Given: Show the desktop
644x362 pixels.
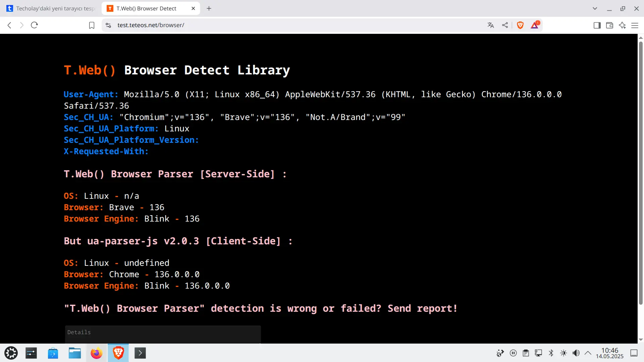Looking at the screenshot, I should 634,353.
